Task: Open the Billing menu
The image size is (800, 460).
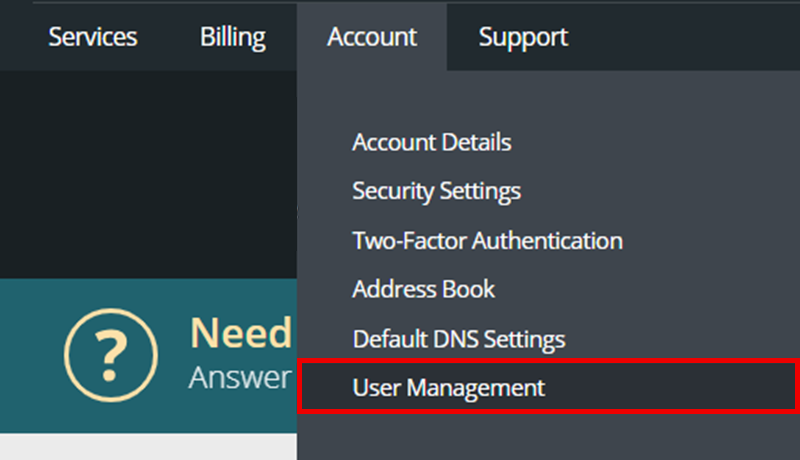Action: (233, 37)
